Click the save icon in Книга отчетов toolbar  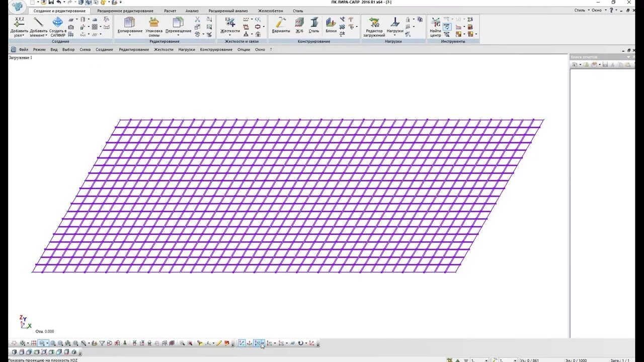tap(605, 65)
